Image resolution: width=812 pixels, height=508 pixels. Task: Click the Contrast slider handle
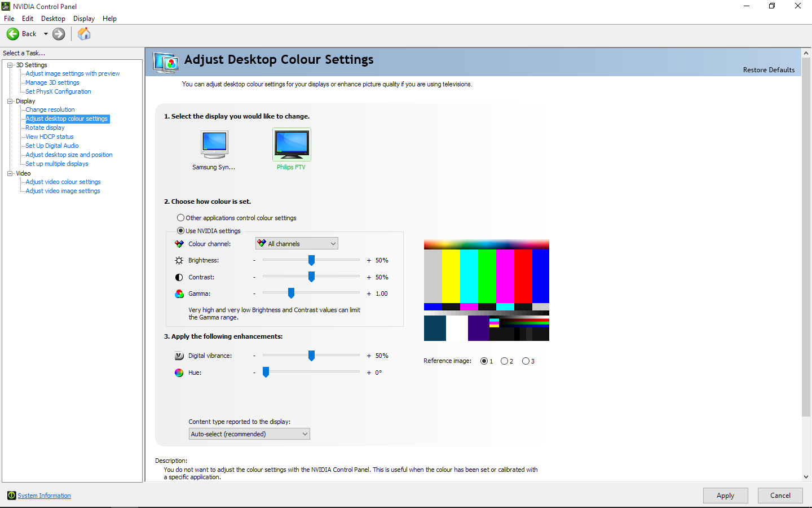[x=311, y=277]
